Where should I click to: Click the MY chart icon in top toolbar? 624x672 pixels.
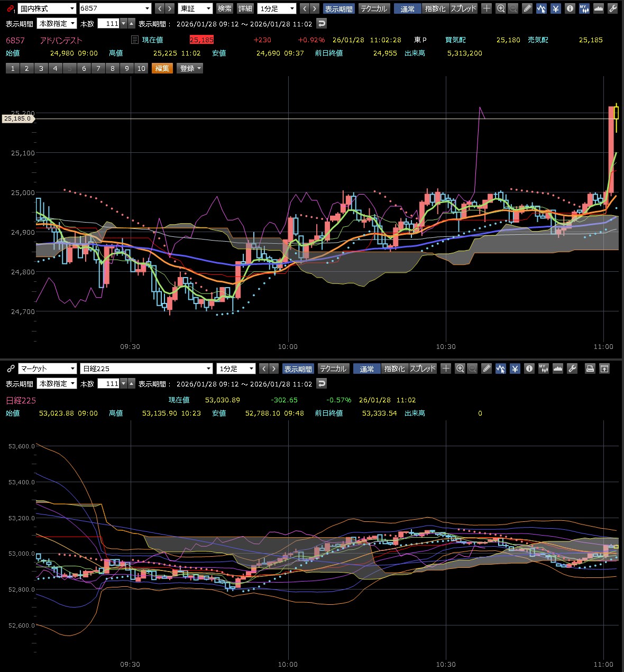pyautogui.click(x=584, y=8)
